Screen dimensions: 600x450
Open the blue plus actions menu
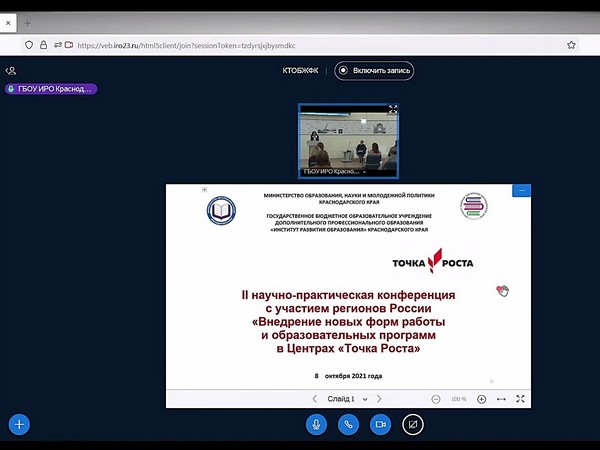[19, 424]
